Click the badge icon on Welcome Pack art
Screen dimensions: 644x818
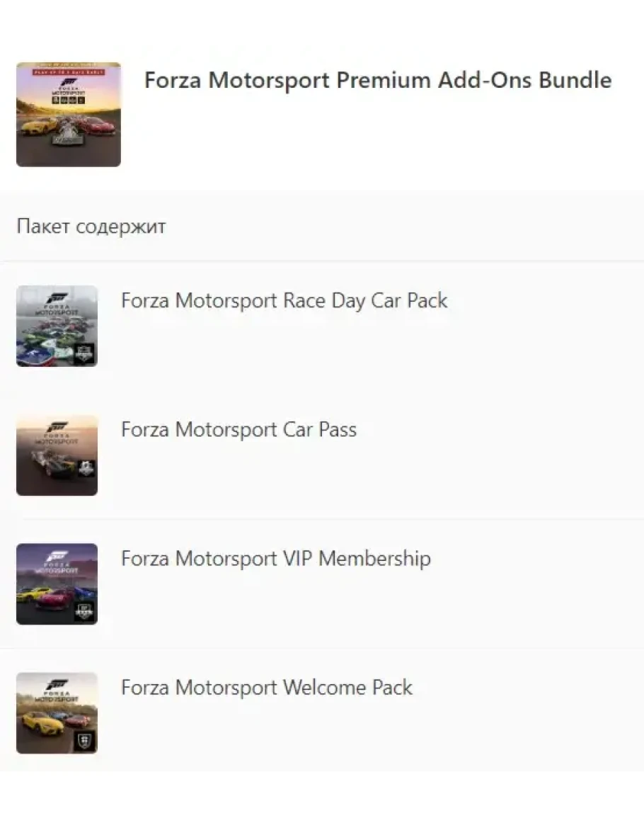pos(85,740)
